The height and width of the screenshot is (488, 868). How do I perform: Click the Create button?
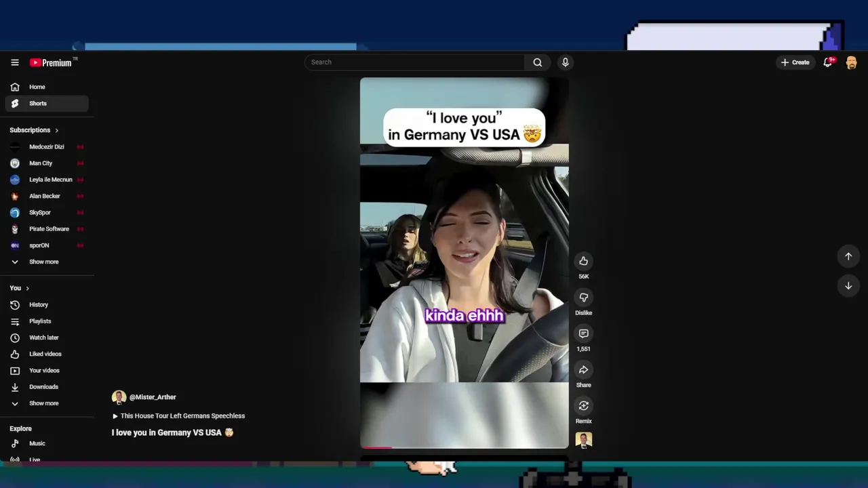click(795, 62)
